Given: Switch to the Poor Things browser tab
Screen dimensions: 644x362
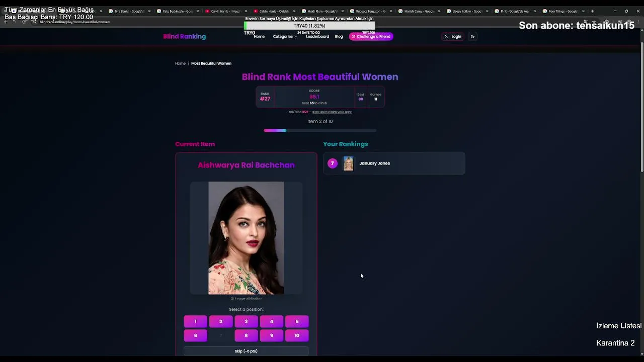Looking at the screenshot, I should click(560, 11).
